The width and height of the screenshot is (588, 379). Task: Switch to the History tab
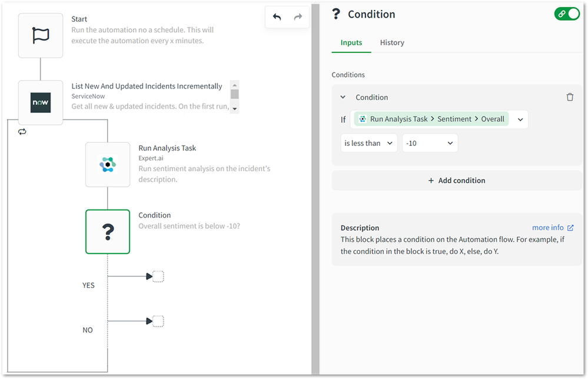(392, 42)
